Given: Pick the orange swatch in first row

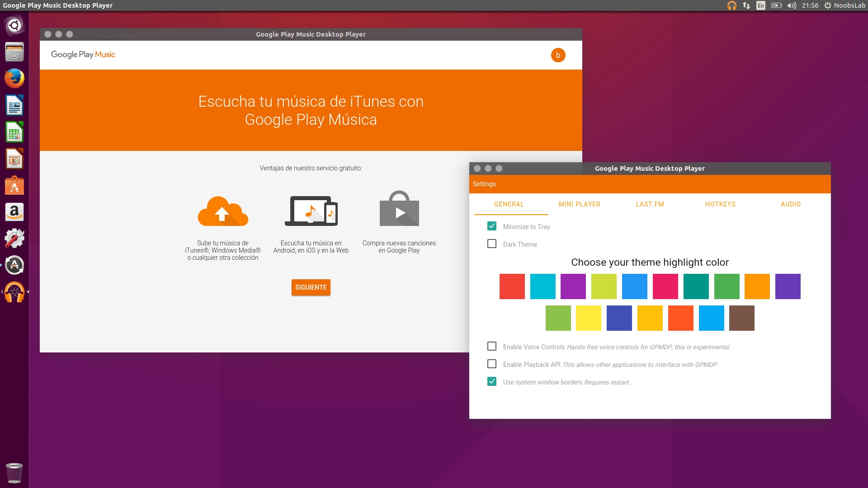Looking at the screenshot, I should click(757, 286).
